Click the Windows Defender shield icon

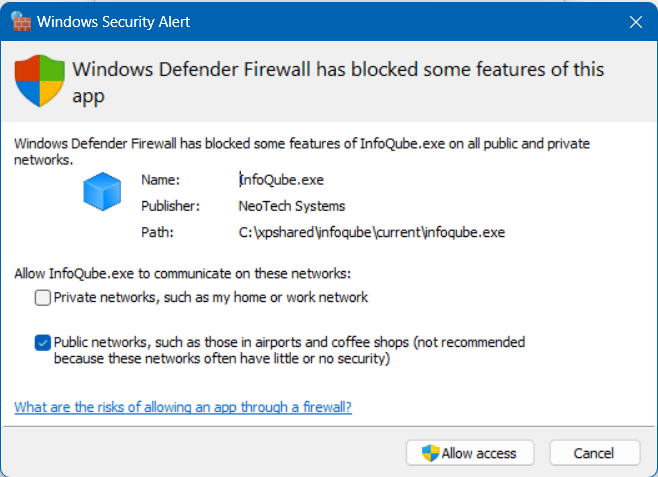[x=39, y=81]
